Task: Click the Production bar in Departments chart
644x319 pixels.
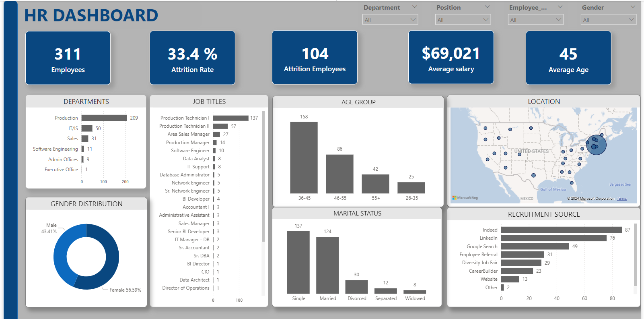Action: [104, 118]
